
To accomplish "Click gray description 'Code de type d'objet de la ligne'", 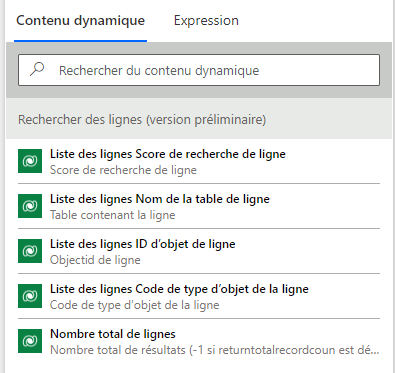I will point(135,305).
